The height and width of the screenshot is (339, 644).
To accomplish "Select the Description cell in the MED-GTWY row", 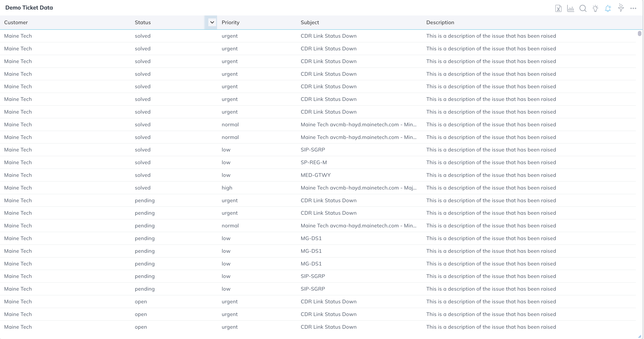I will 491,175.
